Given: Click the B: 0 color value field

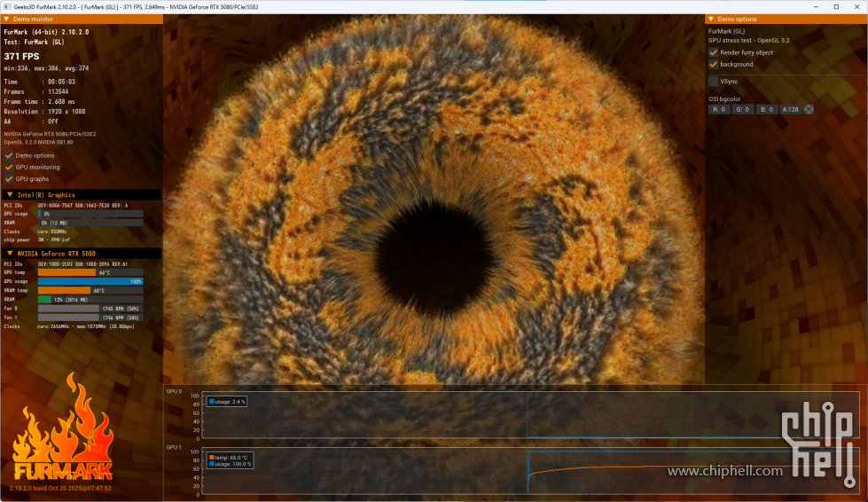Looking at the screenshot, I should tap(767, 110).
